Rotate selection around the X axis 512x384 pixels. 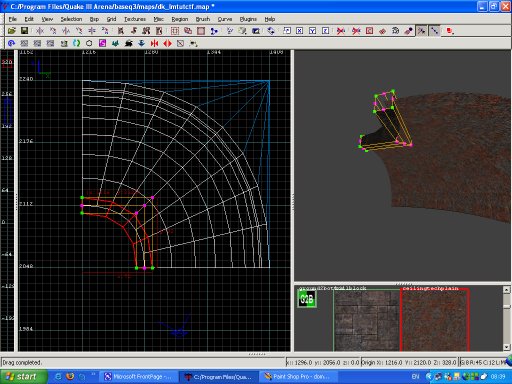click(53, 31)
